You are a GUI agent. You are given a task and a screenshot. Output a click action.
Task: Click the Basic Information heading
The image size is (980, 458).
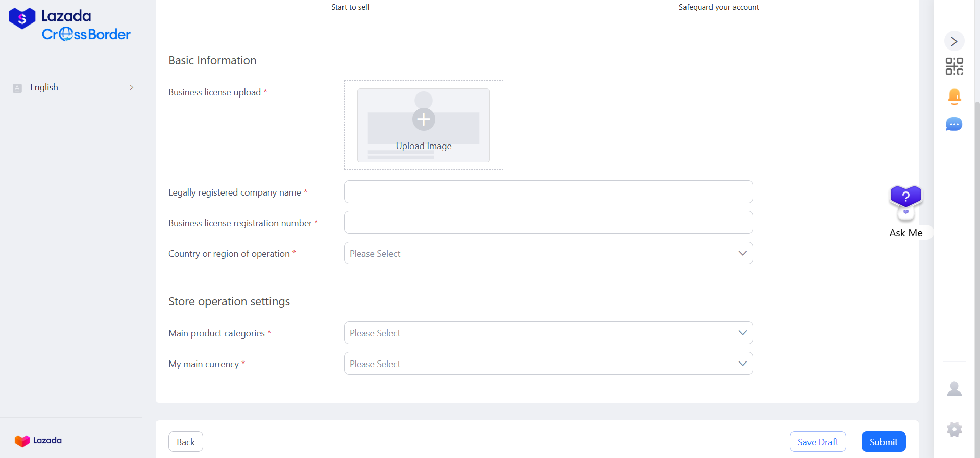(212, 60)
